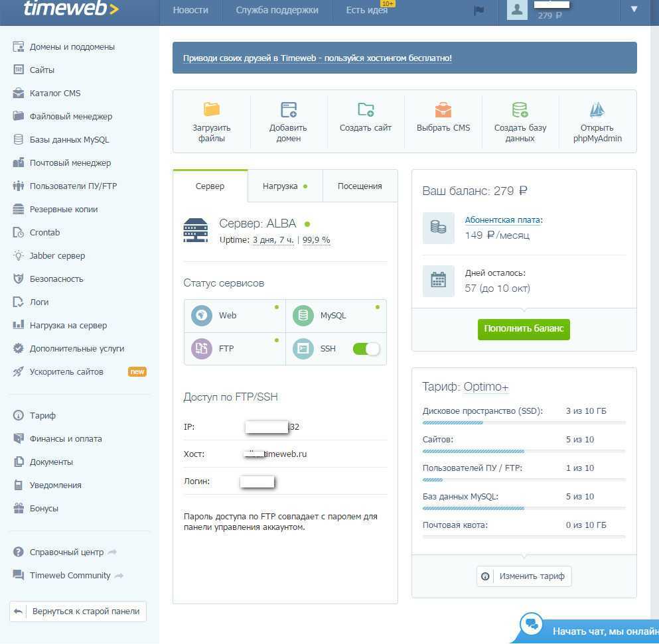
Task: Open Домены и поддомены in sidebar
Action: (64, 46)
